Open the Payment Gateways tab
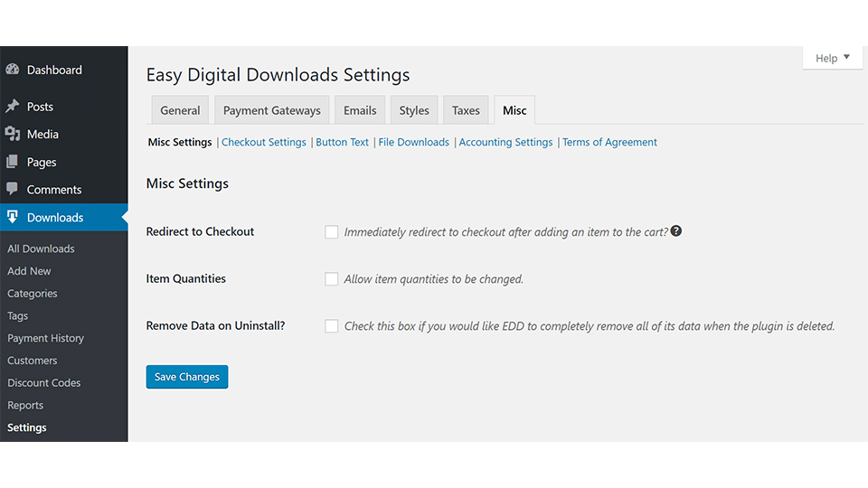The image size is (868, 488). (272, 110)
